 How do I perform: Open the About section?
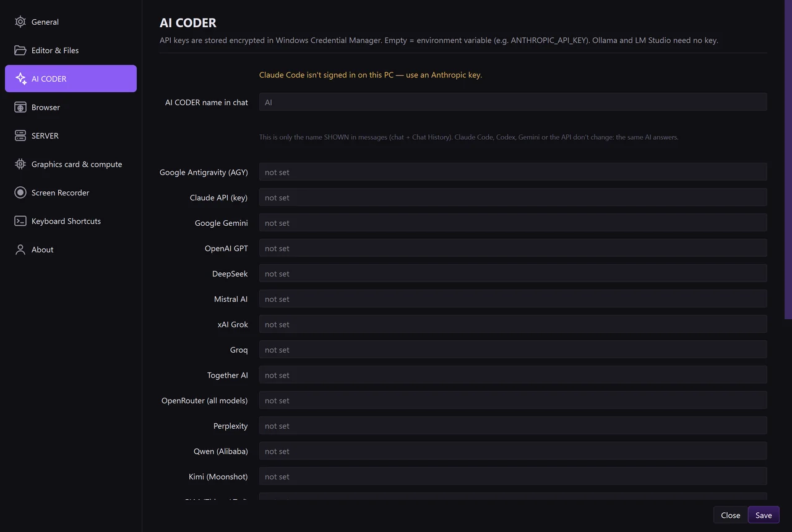pyautogui.click(x=71, y=249)
